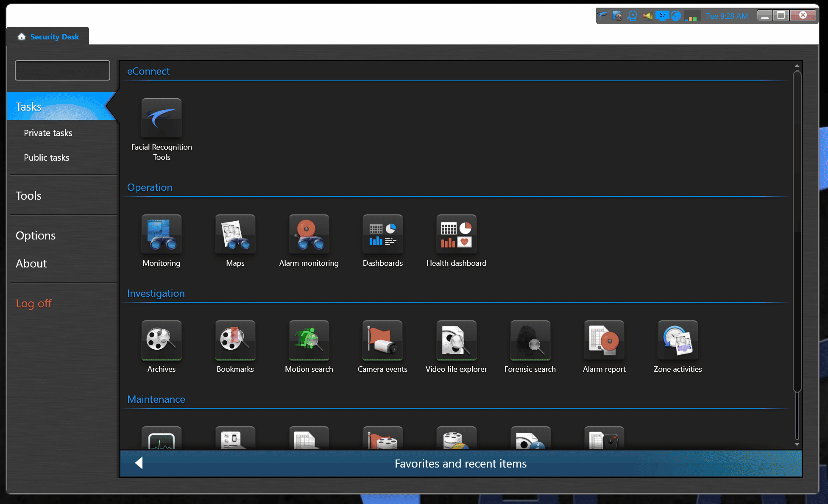The height and width of the screenshot is (504, 828).
Task: Click the scrollbar down arrow
Action: [x=797, y=444]
